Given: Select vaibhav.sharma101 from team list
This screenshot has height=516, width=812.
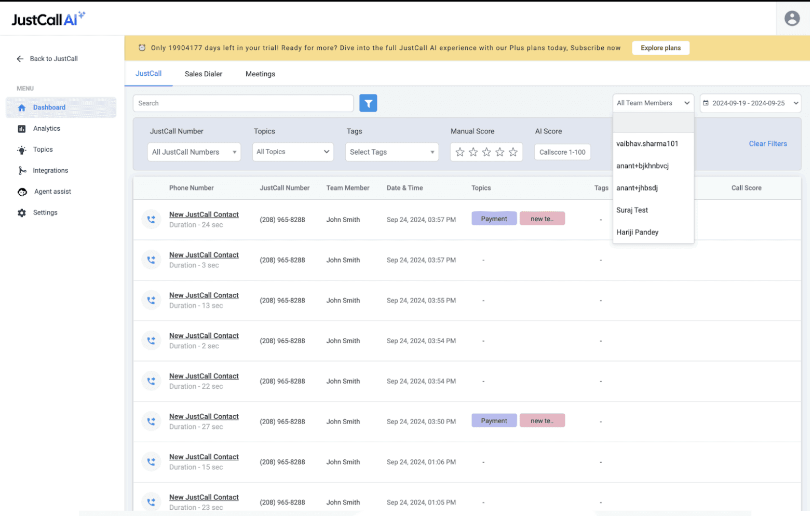Looking at the screenshot, I should tap(654, 144).
